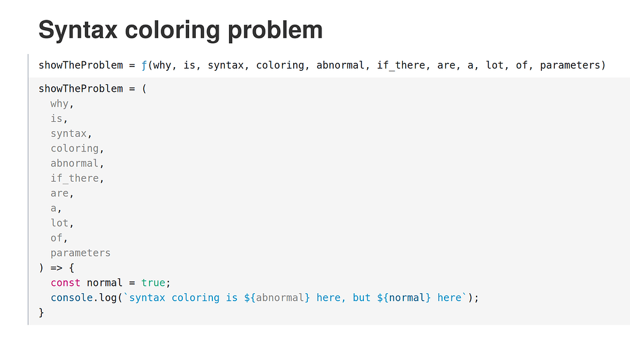Click the "why," parameter line in editor

point(62,103)
